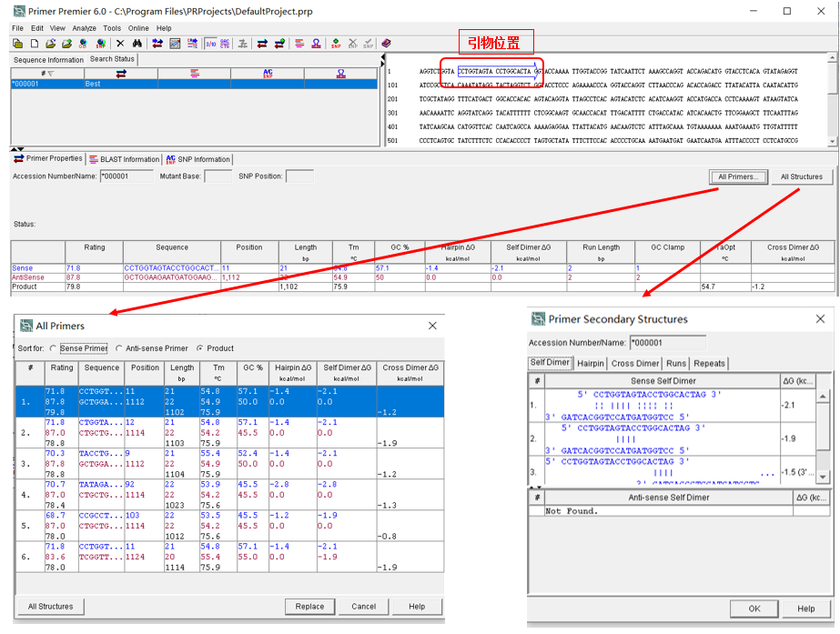
Task: Open the Online menu
Action: pyautogui.click(x=138, y=28)
